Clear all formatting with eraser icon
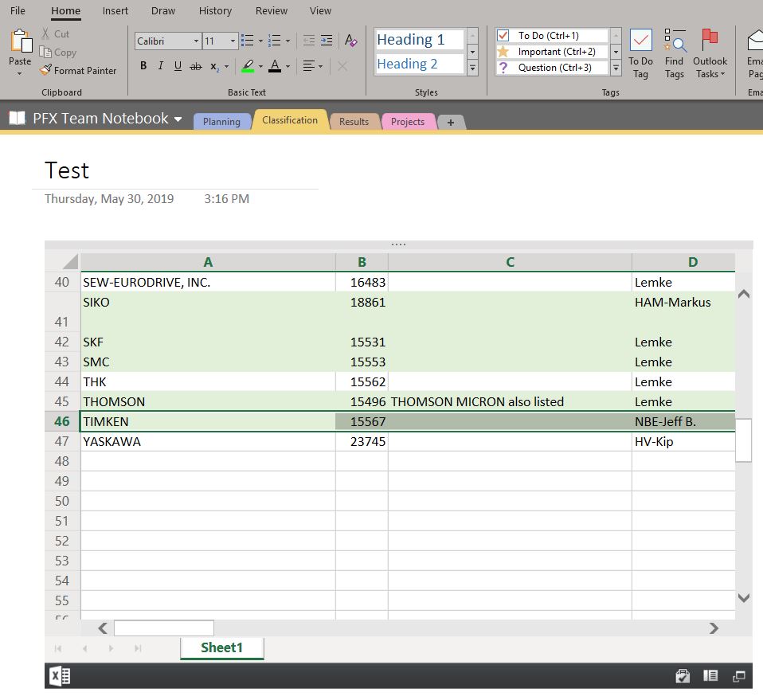Screen dimensions: 763x700 [x=351, y=41]
